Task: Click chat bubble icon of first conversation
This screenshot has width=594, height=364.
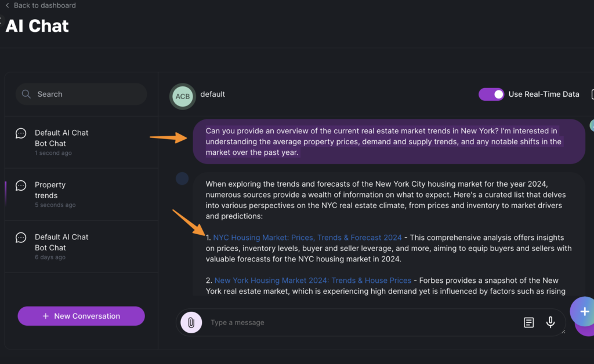Action: click(21, 133)
